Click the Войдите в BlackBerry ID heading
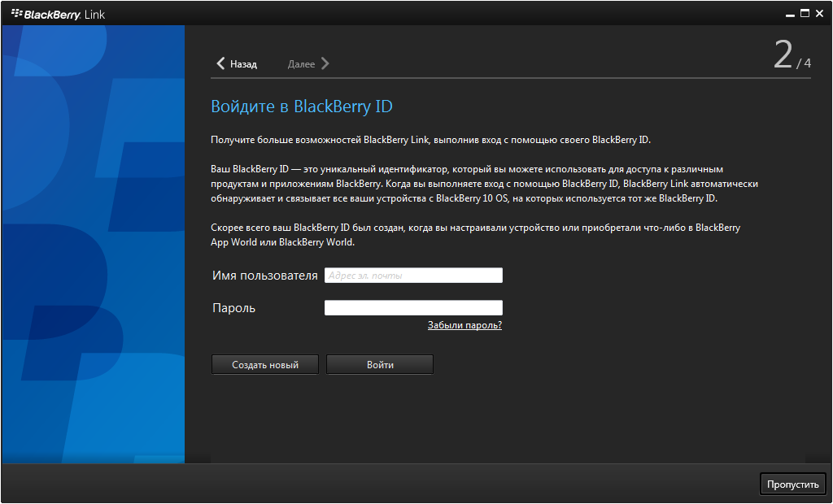 [x=302, y=106]
